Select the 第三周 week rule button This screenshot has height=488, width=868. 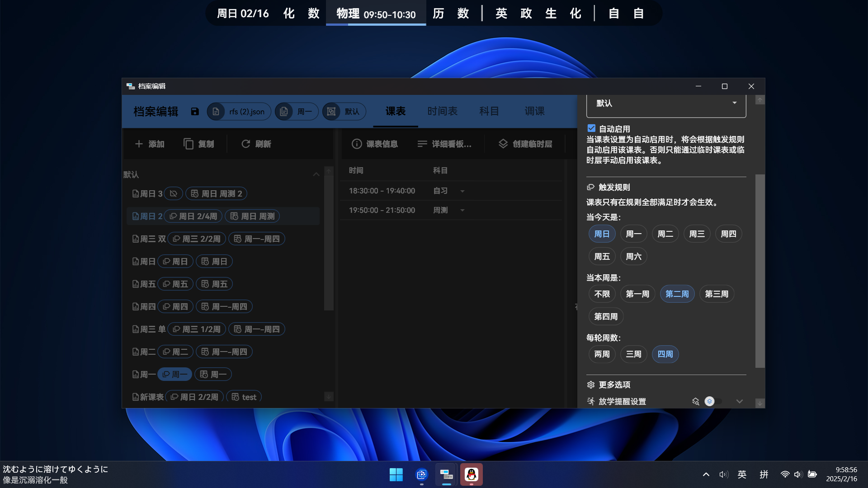point(717,294)
